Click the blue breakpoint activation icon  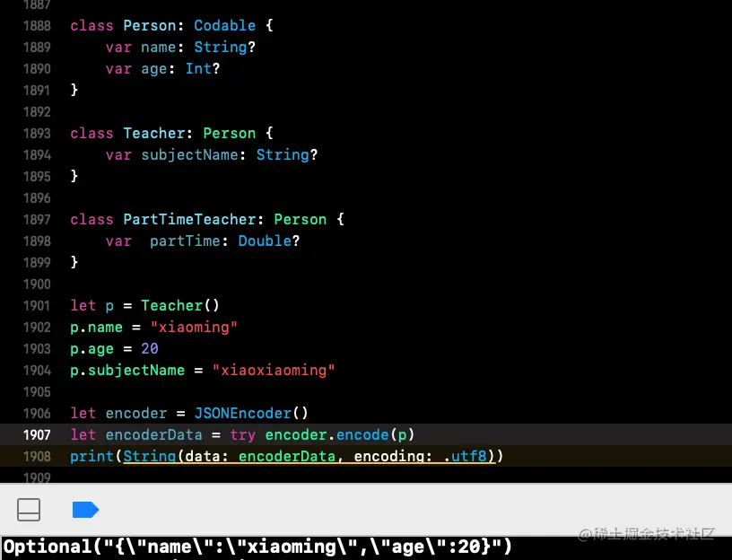click(85, 510)
